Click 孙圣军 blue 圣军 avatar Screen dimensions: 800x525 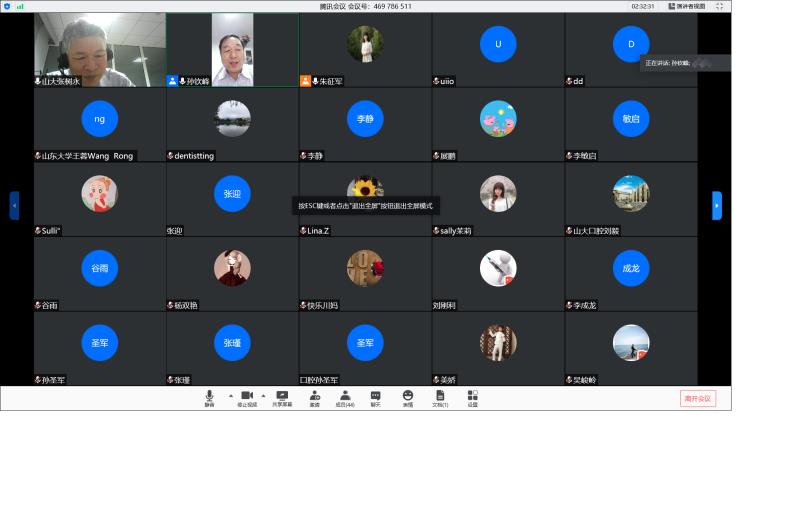click(x=99, y=343)
